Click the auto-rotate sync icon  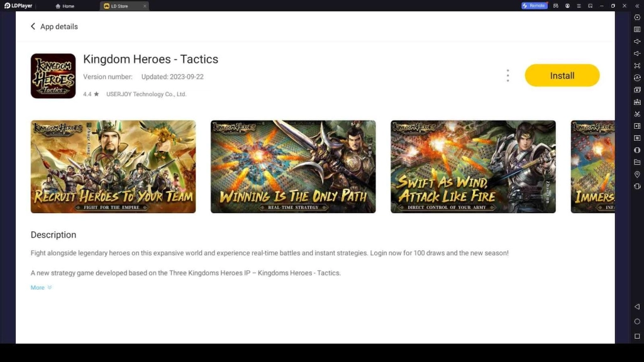tap(637, 77)
